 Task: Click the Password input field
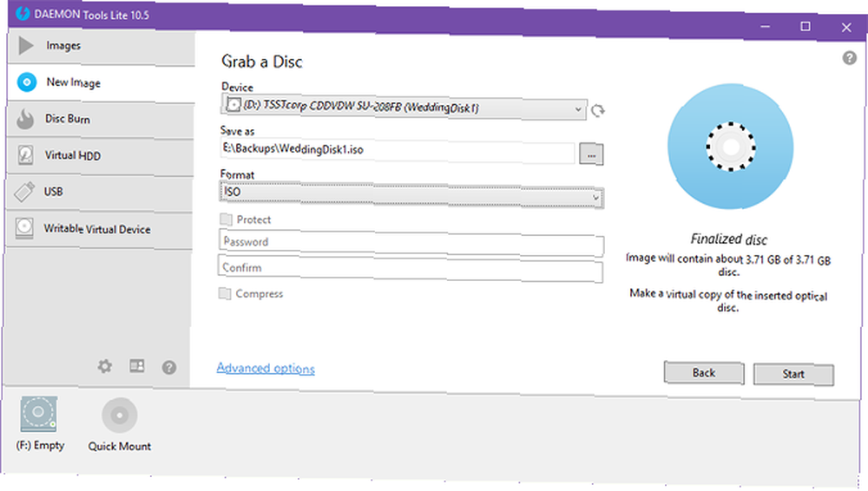click(x=411, y=243)
